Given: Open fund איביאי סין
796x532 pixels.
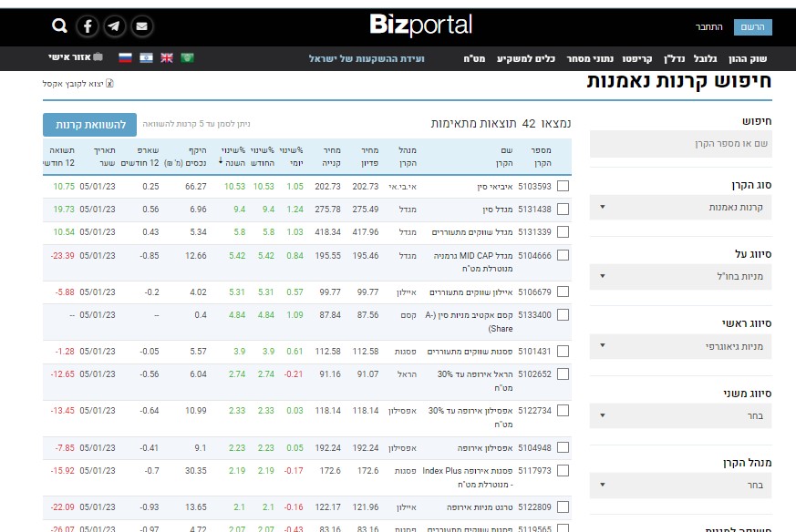Looking at the screenshot, I should (x=494, y=187).
